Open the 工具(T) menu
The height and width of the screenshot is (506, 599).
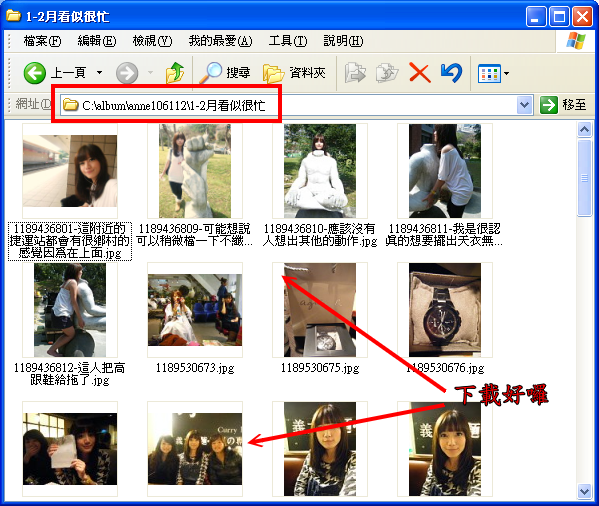click(288, 40)
